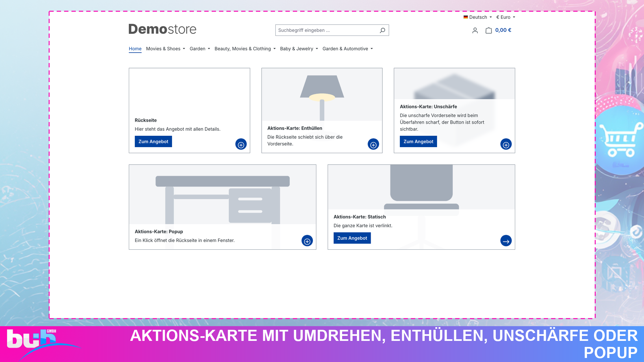Image resolution: width=644 pixels, height=362 pixels.
Task: Click plus icon on Popup card
Action: (307, 241)
